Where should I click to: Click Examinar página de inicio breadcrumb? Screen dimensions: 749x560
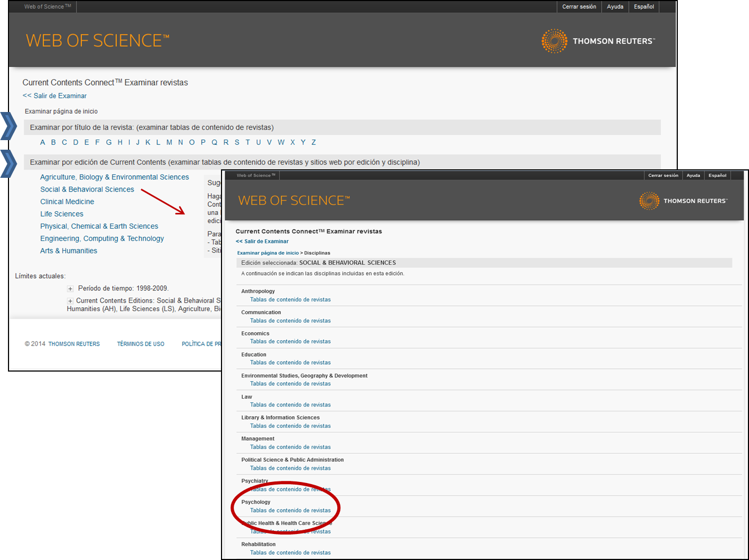click(268, 253)
